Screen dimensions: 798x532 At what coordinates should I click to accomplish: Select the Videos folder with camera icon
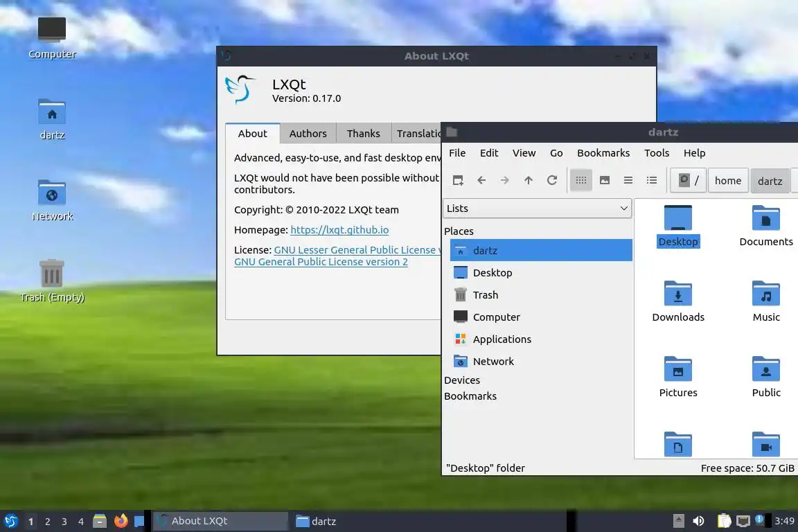[x=766, y=445]
